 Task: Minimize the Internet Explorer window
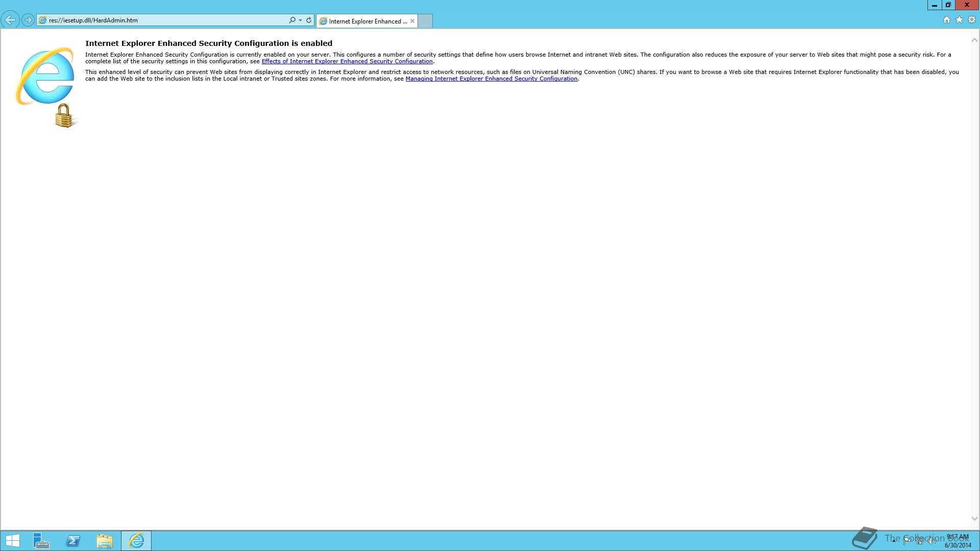935,5
